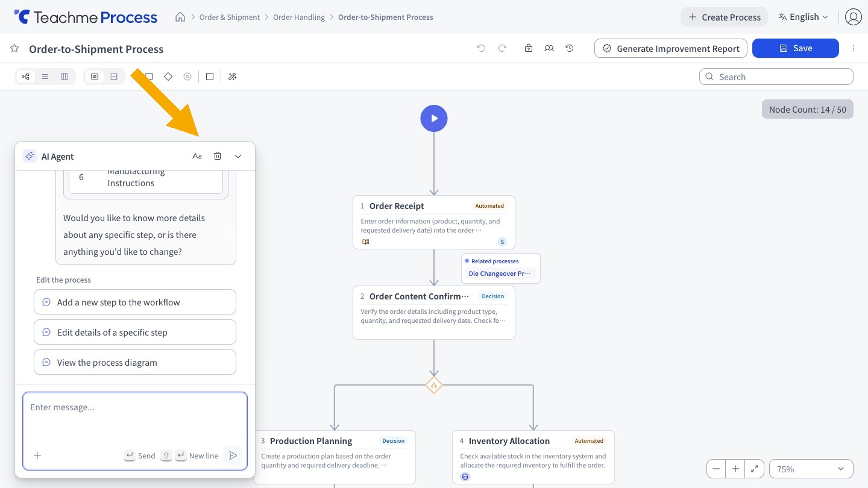
Task: Open the Die Changeover related process link
Action: click(500, 274)
